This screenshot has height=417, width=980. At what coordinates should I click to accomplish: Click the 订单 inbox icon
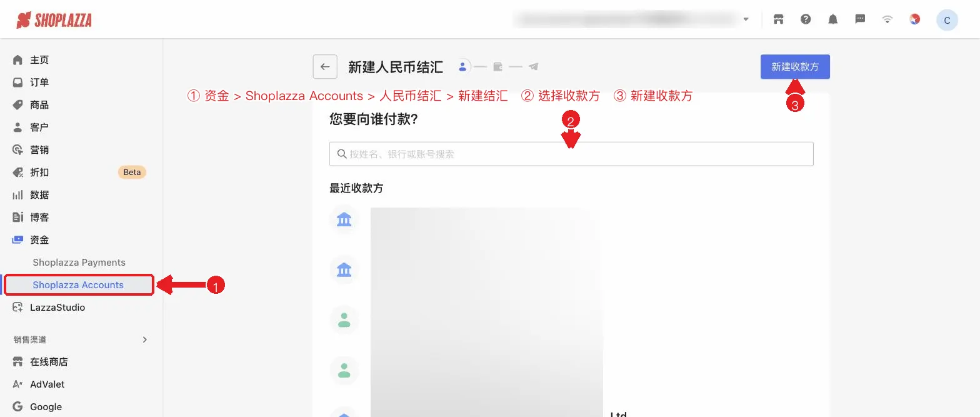[17, 83]
